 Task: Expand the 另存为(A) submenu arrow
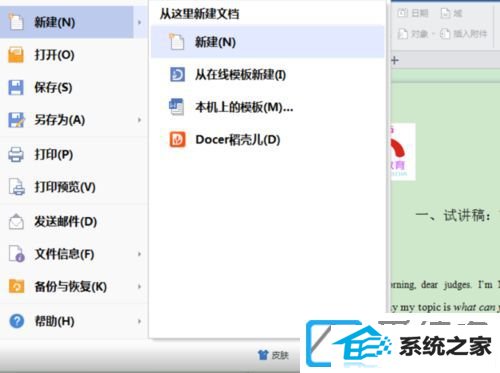pos(139,120)
